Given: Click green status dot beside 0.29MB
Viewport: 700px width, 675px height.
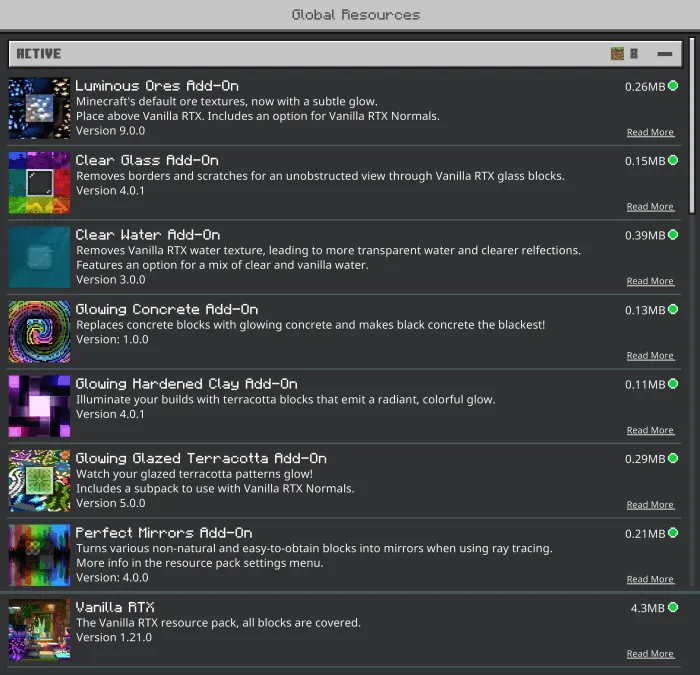Looking at the screenshot, I should click(x=673, y=458).
